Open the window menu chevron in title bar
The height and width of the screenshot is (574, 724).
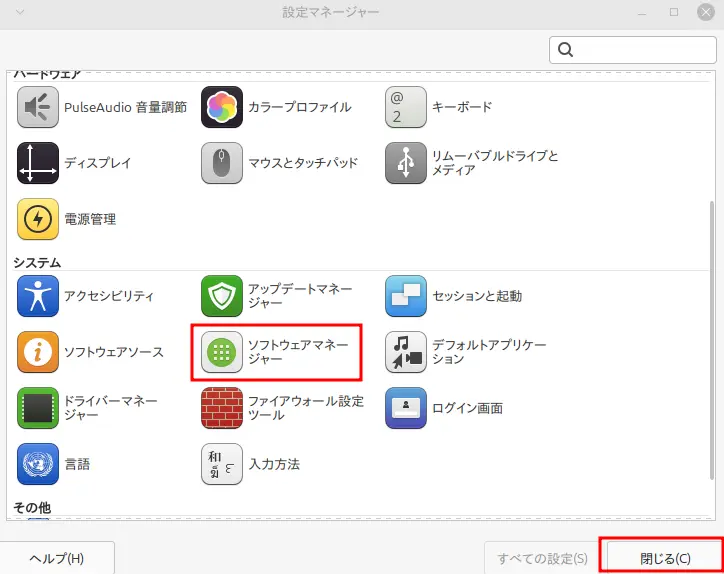(20, 12)
